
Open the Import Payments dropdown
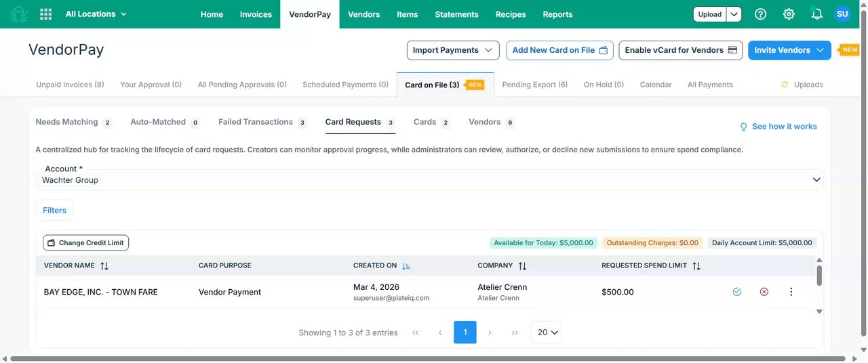452,50
